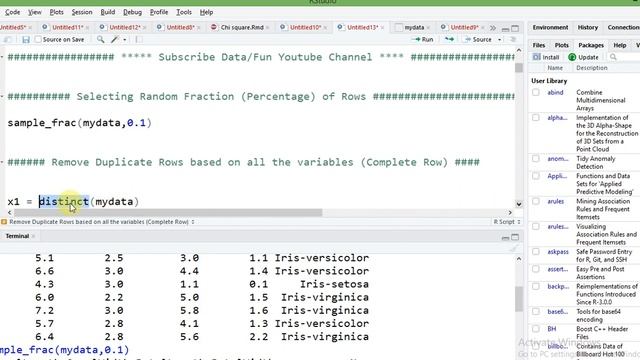
Task: Check the anomalize package checkbox
Action: 536,159
